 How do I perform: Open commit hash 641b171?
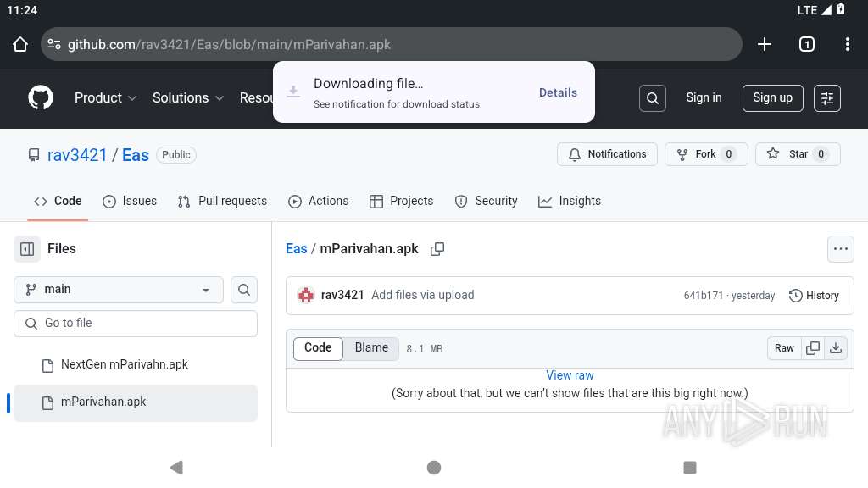click(703, 296)
